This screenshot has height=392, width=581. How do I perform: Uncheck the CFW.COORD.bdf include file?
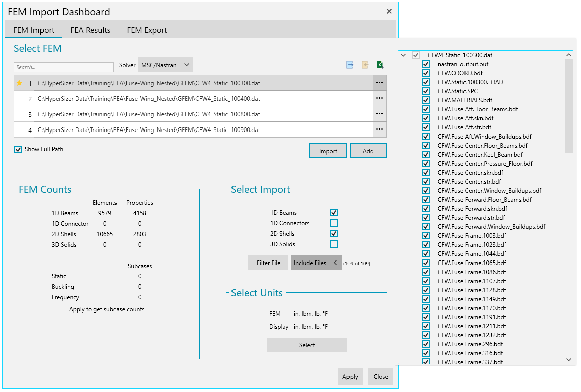click(426, 73)
